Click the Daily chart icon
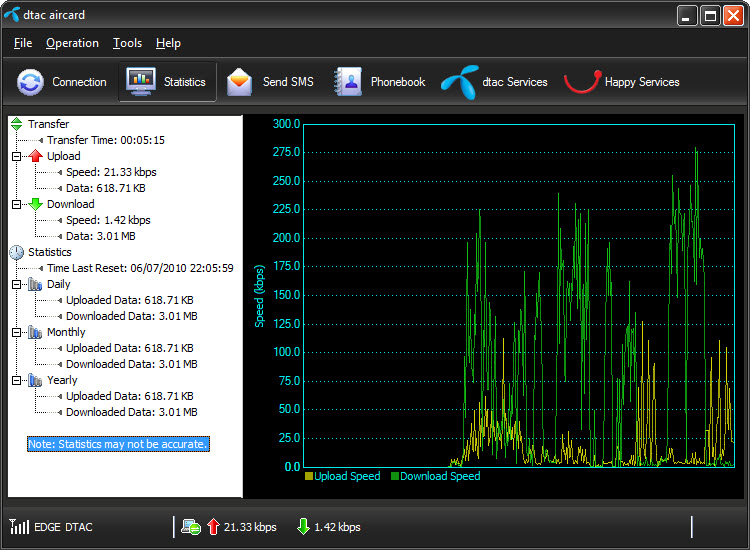This screenshot has height=550, width=750. tap(35, 284)
